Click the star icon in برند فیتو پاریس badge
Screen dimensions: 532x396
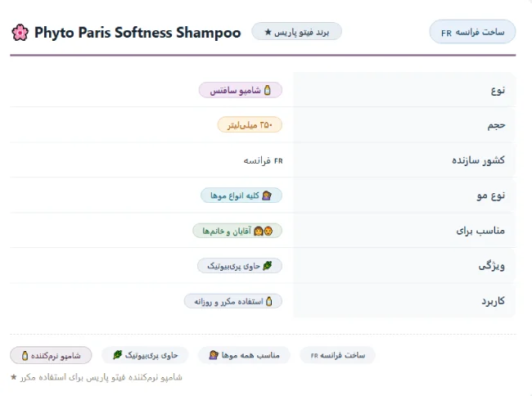click(x=268, y=32)
